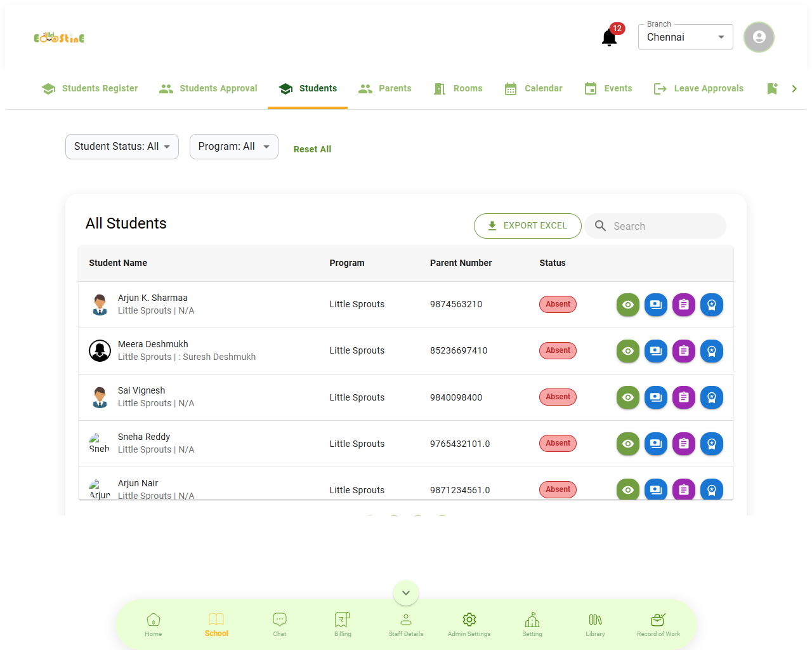
Task: Collapse the bottom navigation bar
Action: [x=406, y=593]
